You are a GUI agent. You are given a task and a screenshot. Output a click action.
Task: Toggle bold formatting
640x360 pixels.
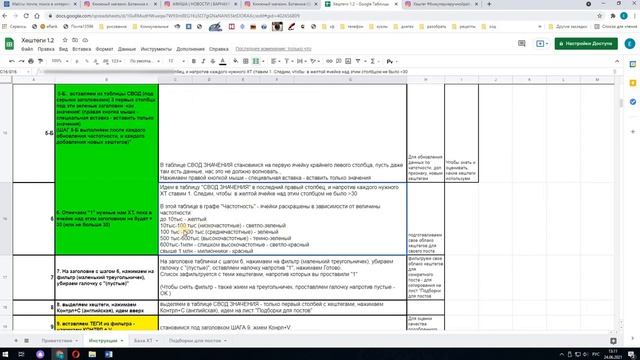pos(193,61)
